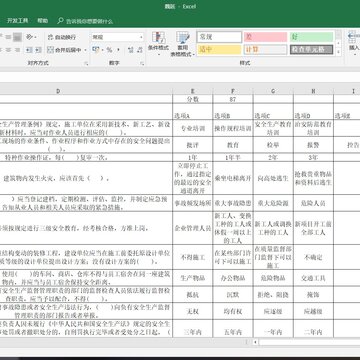Select column F header
The width and height of the screenshot is (360, 360).
click(233, 91)
